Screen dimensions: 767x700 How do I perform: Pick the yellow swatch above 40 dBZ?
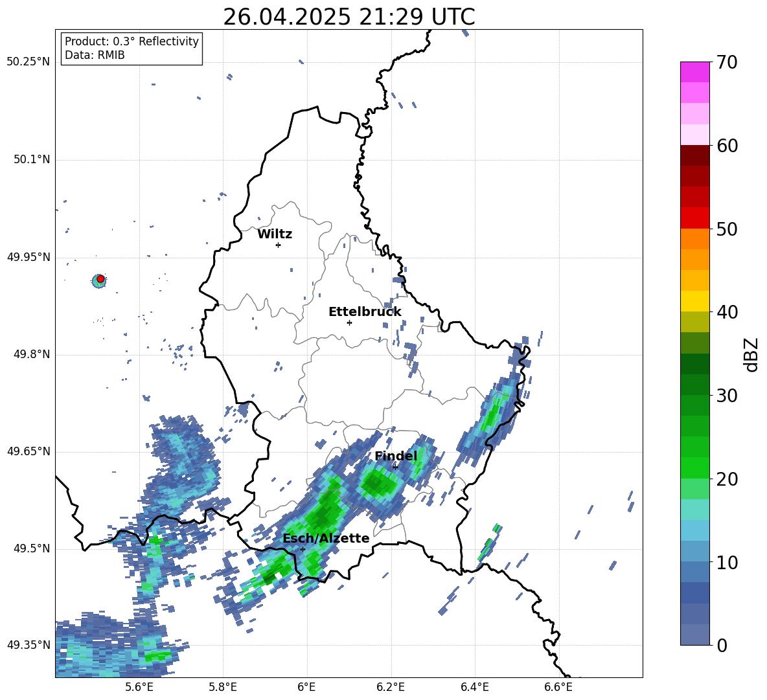click(694, 301)
